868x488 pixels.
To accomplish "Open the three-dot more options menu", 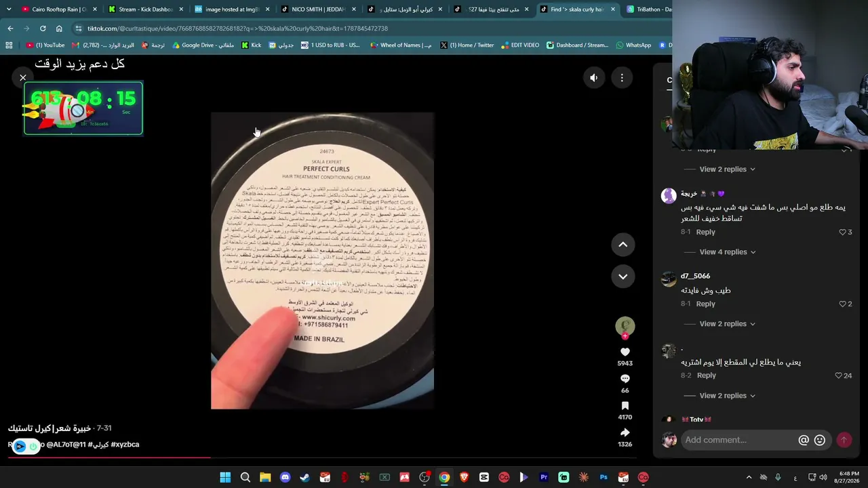I will 622,78.
